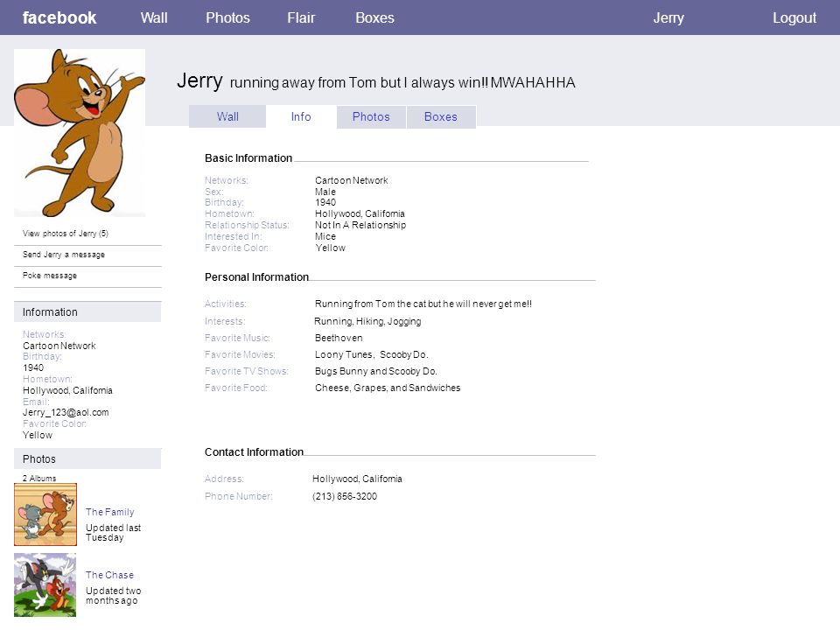Click Favorite Music value Beethoven
This screenshot has width=840, height=630.
[339, 338]
